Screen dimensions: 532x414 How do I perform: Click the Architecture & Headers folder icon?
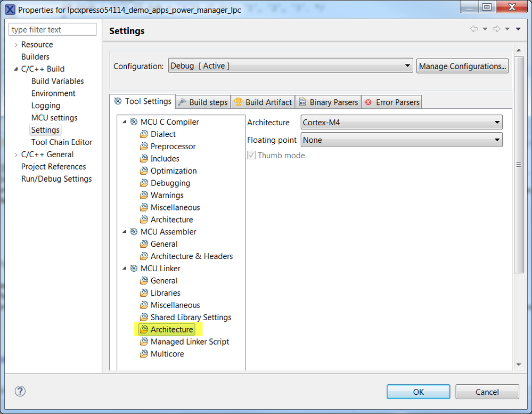pos(144,256)
